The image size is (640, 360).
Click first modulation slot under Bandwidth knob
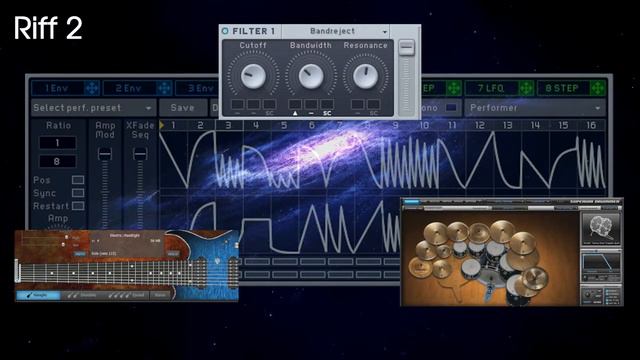click(295, 104)
